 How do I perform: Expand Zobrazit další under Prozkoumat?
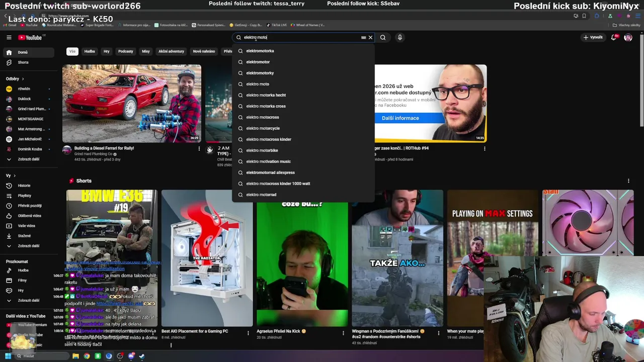(x=29, y=301)
